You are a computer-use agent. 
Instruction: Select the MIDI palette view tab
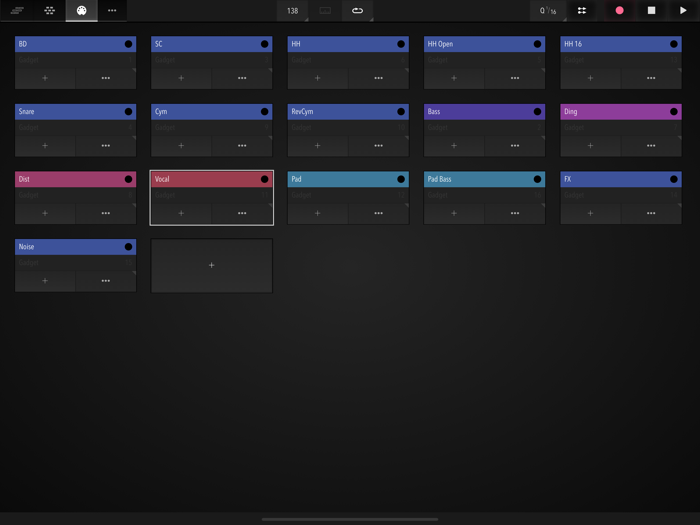coord(81,10)
